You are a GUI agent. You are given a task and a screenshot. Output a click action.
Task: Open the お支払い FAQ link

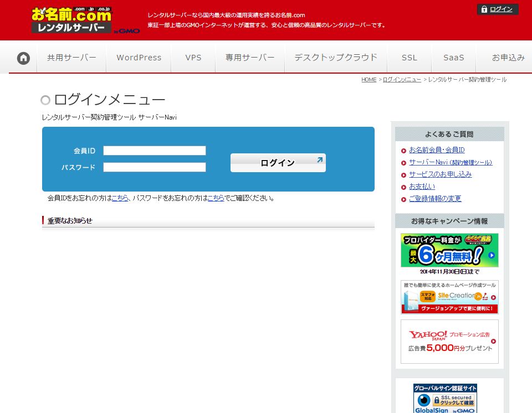coord(422,187)
